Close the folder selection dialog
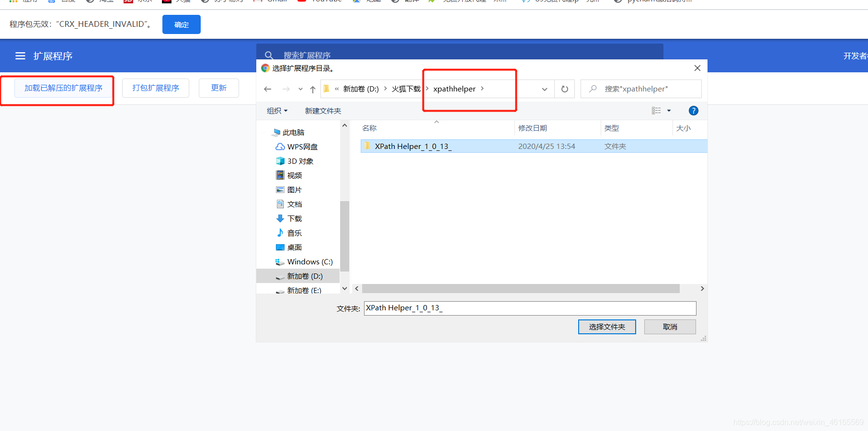This screenshot has height=431, width=868. pos(697,68)
